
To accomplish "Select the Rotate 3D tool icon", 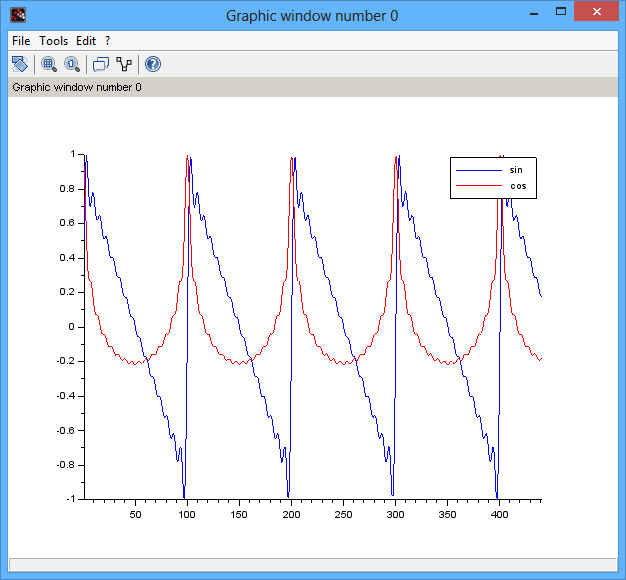I will tap(20, 64).
